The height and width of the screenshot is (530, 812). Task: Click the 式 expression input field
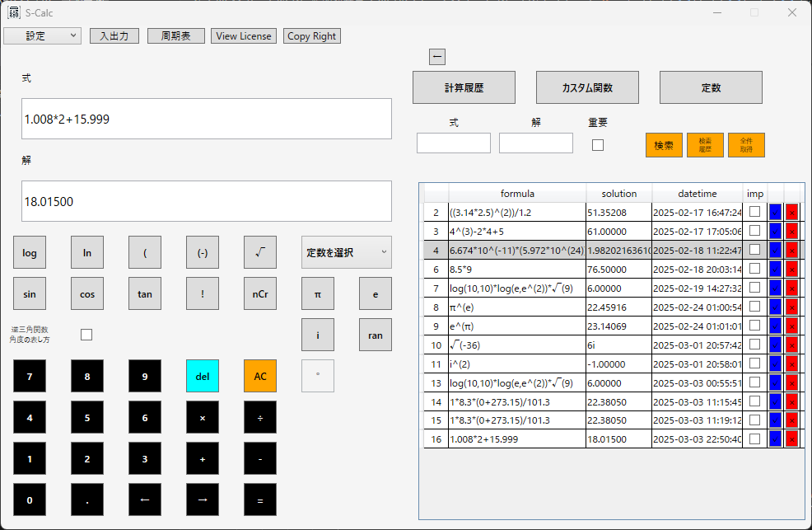tap(207, 119)
